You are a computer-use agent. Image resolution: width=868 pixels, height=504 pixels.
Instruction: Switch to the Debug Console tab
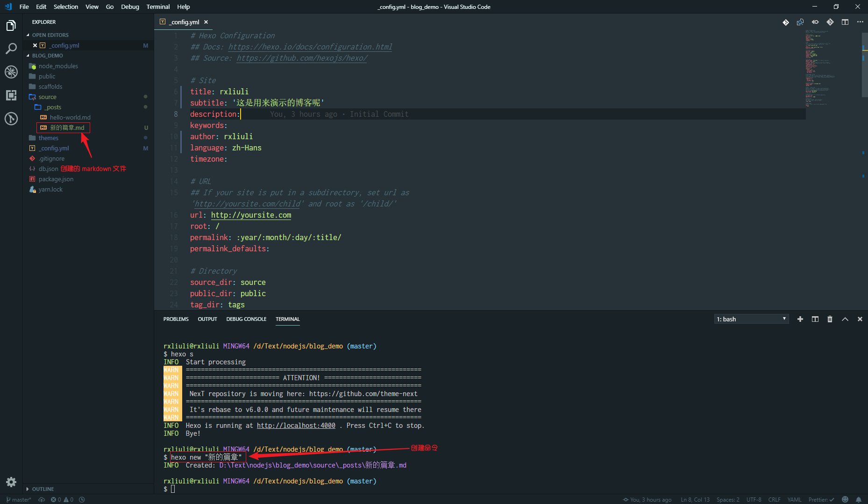pos(246,319)
